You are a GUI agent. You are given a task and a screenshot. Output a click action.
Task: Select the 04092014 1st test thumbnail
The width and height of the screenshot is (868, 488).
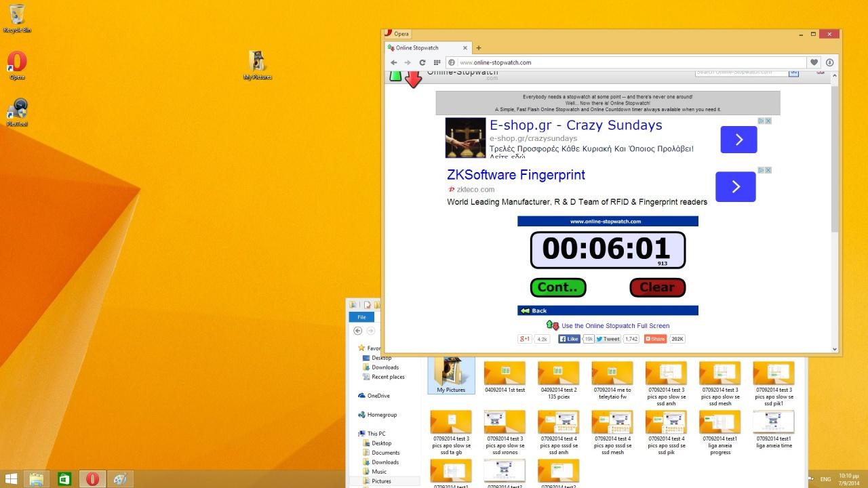(x=505, y=377)
